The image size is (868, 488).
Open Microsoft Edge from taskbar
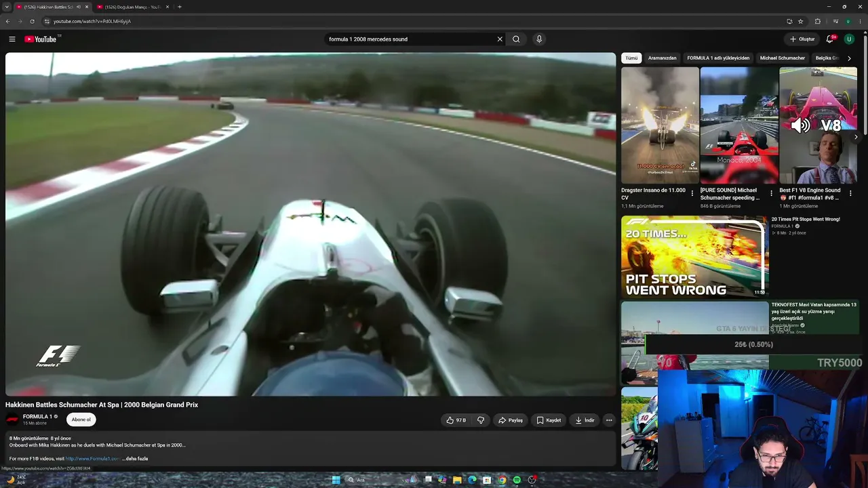tap(472, 480)
